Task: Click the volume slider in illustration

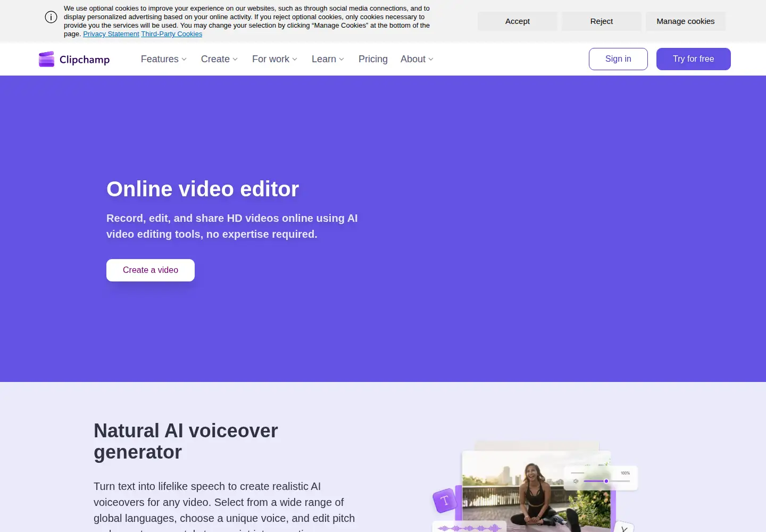Action: (606, 481)
